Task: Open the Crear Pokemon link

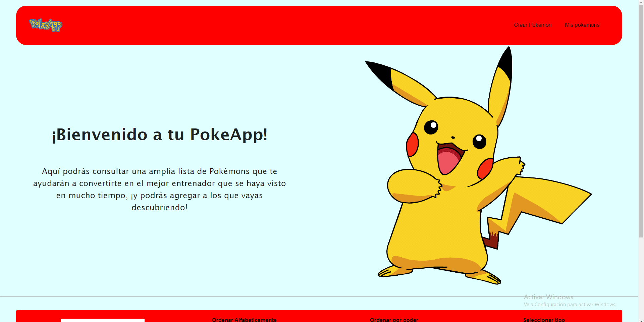Action: [533, 25]
